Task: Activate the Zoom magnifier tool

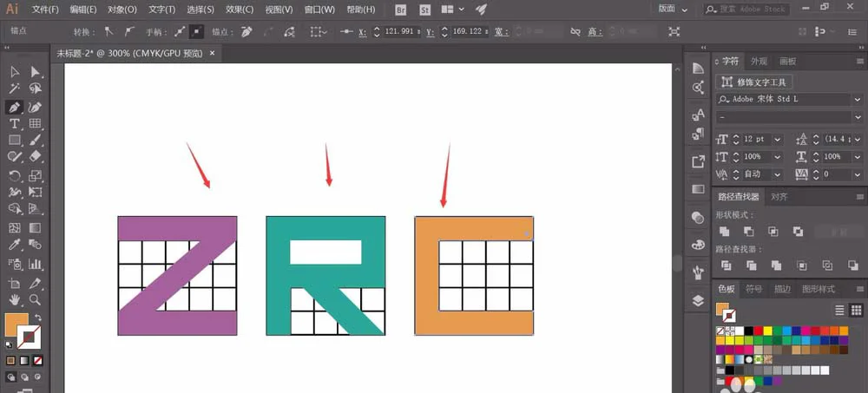Action: click(x=35, y=300)
